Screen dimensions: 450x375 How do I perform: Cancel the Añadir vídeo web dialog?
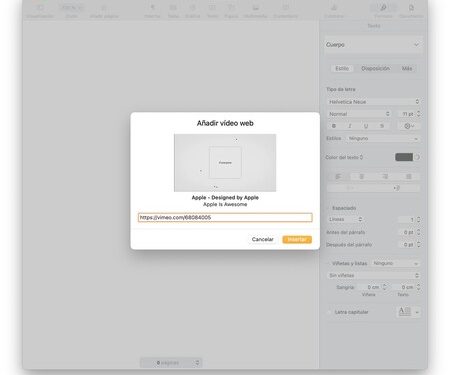pyautogui.click(x=262, y=239)
